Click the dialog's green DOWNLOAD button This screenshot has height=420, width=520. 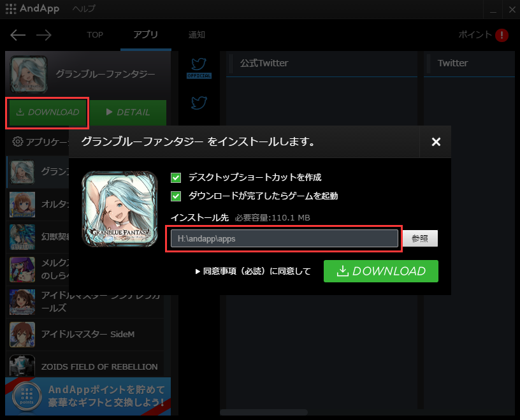point(381,272)
